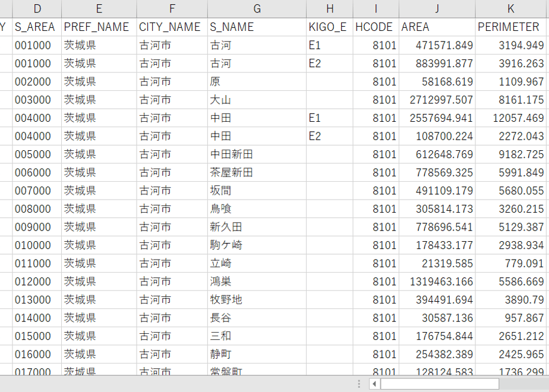Image resolution: width=549 pixels, height=392 pixels.
Task: Select column F header
Action: 172,9
